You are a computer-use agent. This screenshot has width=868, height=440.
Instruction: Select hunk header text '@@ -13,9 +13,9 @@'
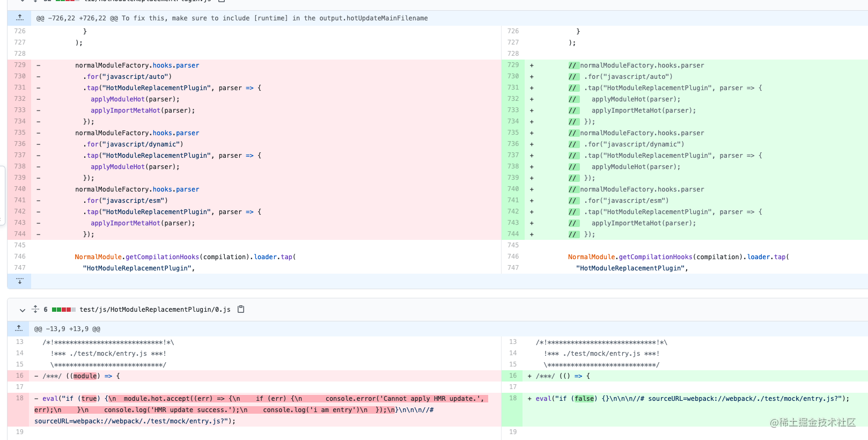tap(67, 329)
